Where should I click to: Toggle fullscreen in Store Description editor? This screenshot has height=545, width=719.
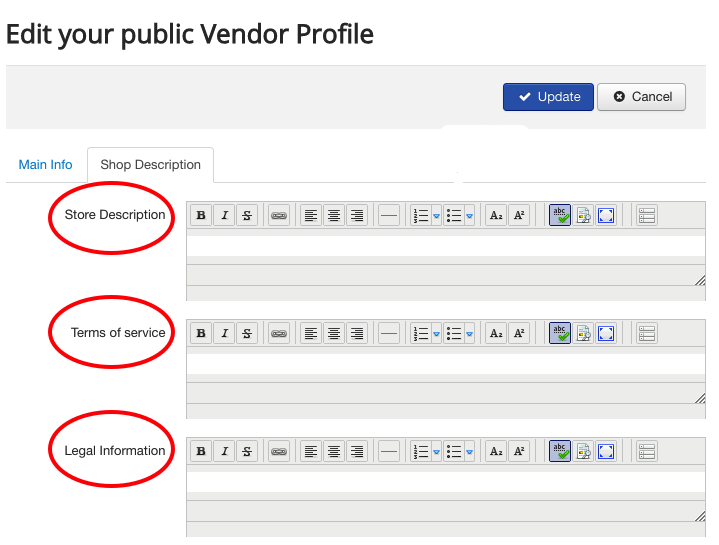tap(606, 215)
